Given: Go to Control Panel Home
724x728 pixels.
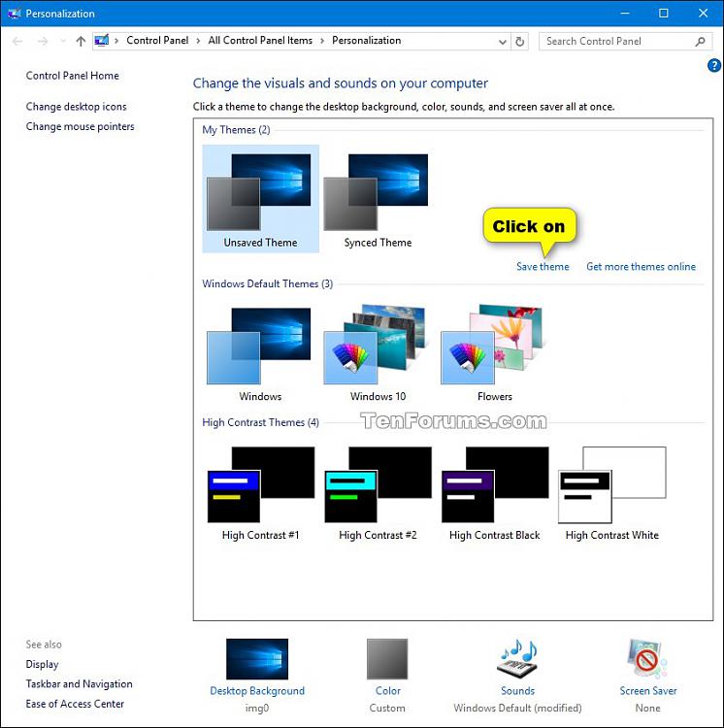Looking at the screenshot, I should click(x=73, y=76).
